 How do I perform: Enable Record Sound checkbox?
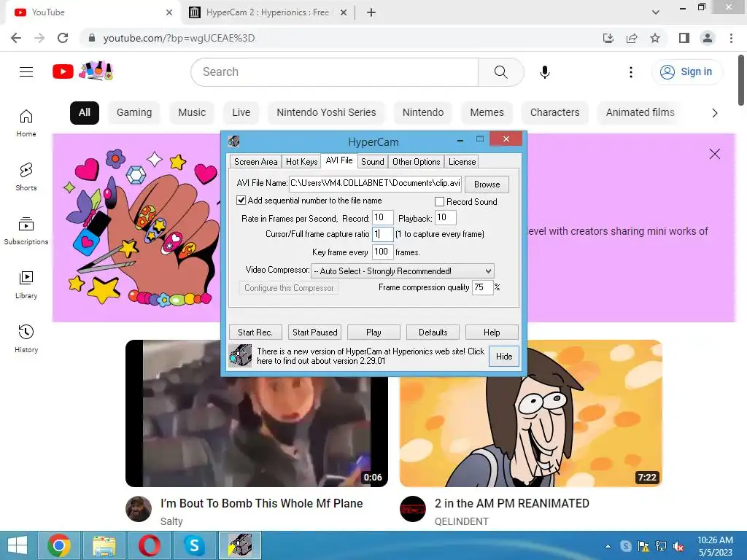[440, 202]
